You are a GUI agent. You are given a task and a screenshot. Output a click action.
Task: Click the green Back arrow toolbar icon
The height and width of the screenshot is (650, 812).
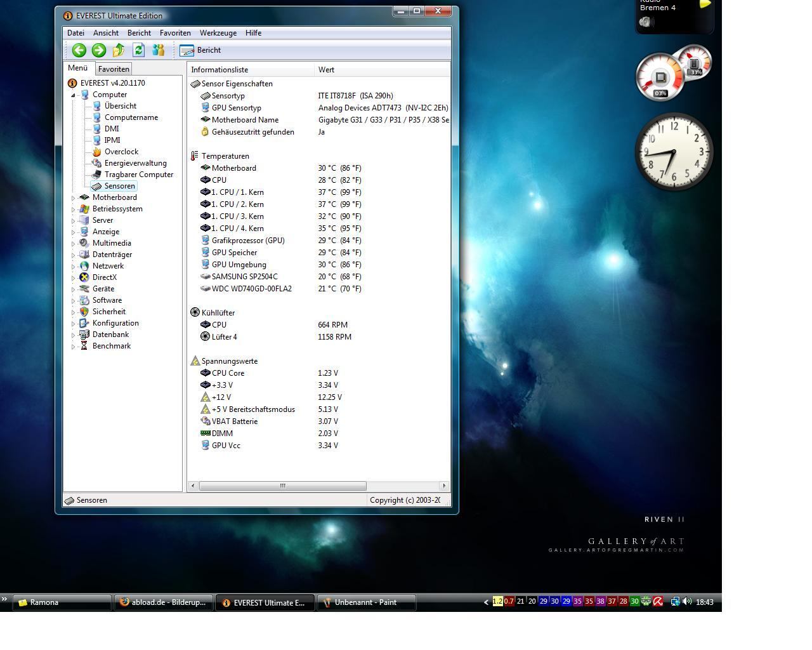click(x=79, y=50)
